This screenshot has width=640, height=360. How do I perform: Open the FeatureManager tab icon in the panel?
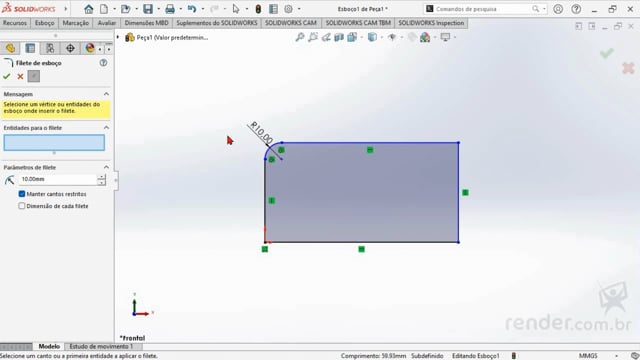10,48
